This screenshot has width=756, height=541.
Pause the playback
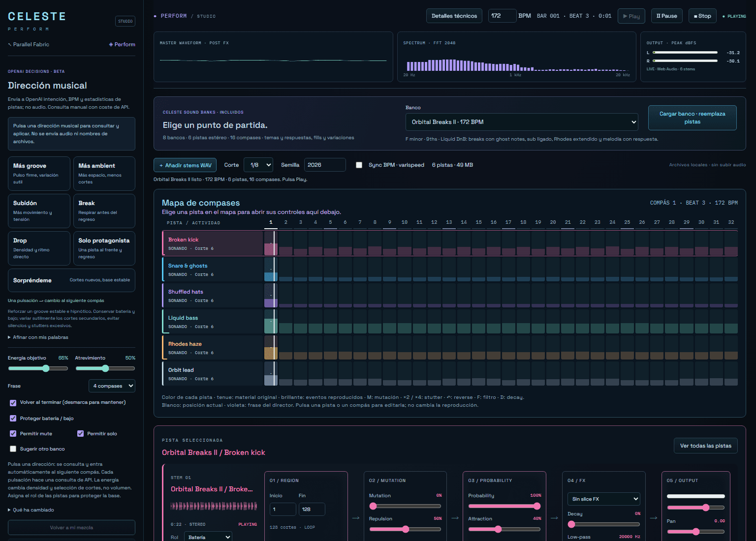[x=666, y=16]
